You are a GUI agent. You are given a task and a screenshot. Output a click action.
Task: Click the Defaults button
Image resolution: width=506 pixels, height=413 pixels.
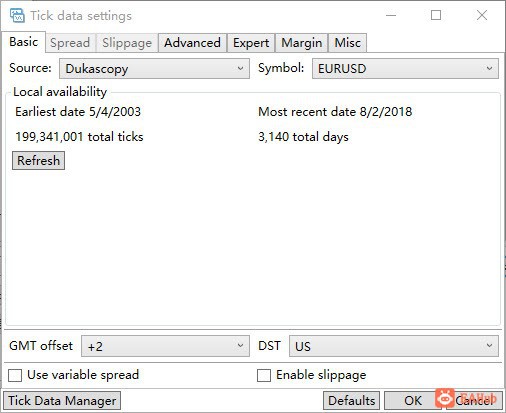pyautogui.click(x=351, y=400)
